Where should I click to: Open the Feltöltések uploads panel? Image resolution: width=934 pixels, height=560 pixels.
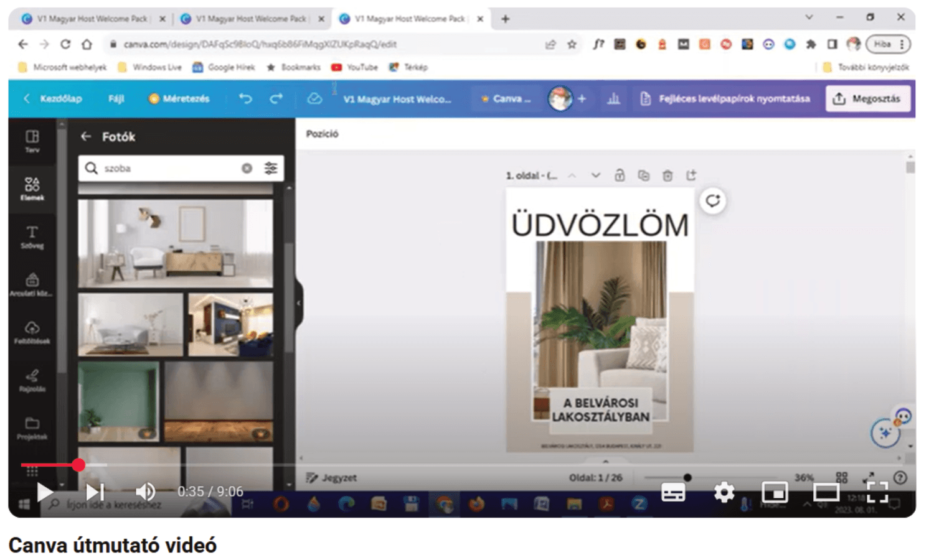click(32, 332)
